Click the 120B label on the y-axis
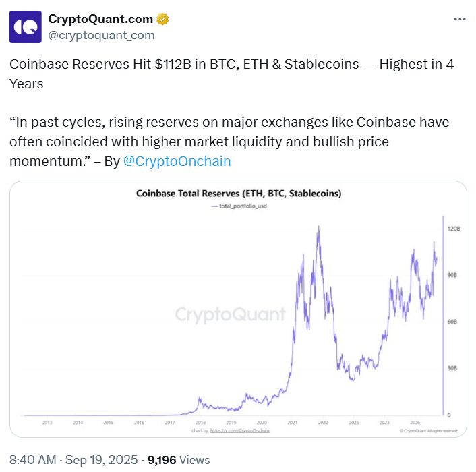This screenshot has height=472, width=476. (x=454, y=229)
